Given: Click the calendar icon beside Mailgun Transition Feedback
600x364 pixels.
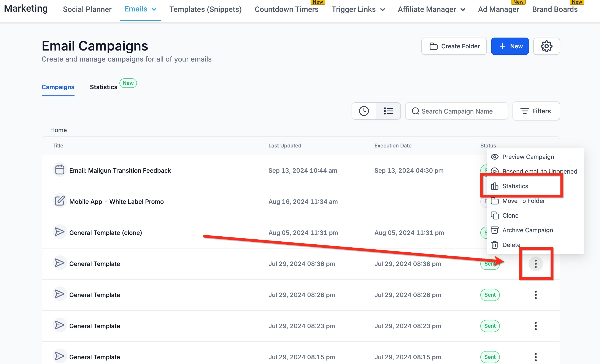Looking at the screenshot, I should 60,170.
